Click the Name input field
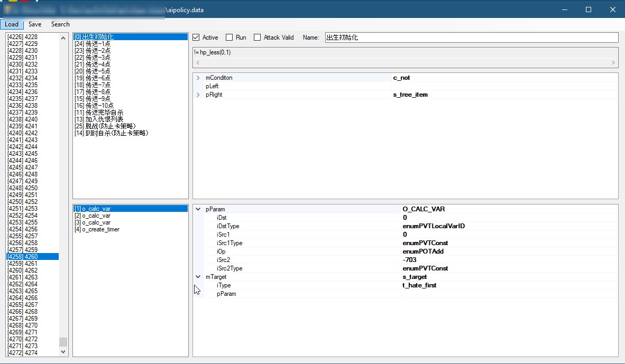The height and width of the screenshot is (364, 625). [x=472, y=38]
